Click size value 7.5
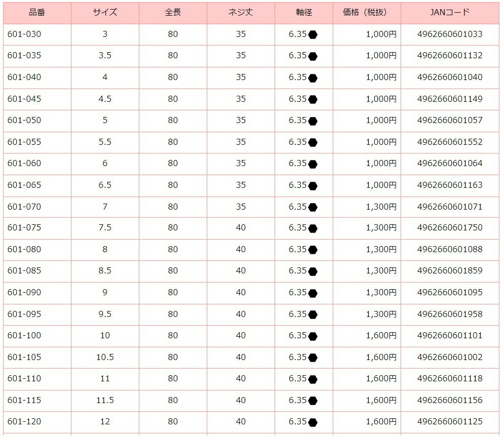Screen dimensions: 504x437 (105, 227)
